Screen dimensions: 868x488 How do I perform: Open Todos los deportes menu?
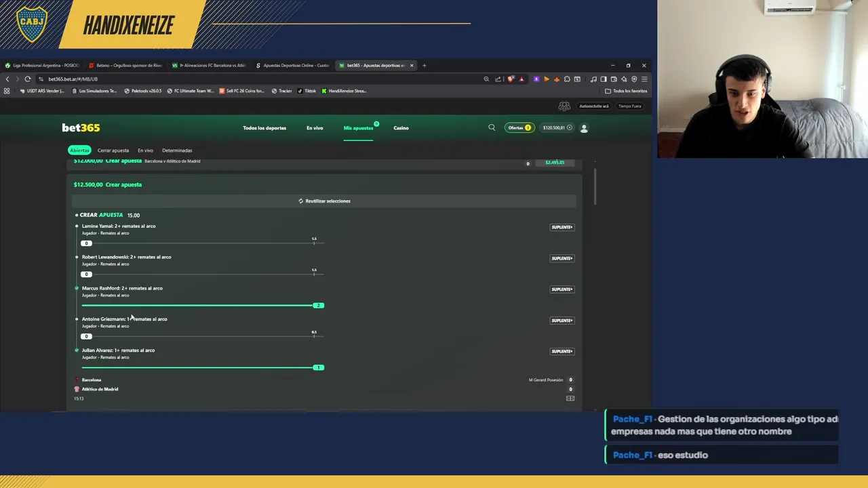pos(264,128)
